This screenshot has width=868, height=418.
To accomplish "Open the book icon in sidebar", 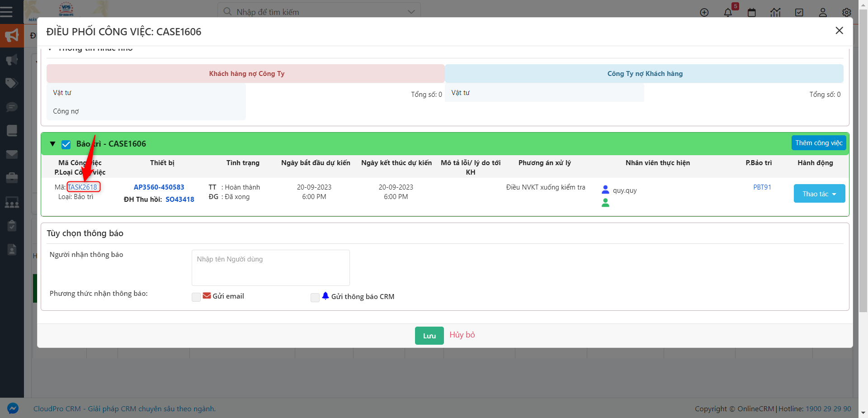I will pyautogui.click(x=12, y=131).
